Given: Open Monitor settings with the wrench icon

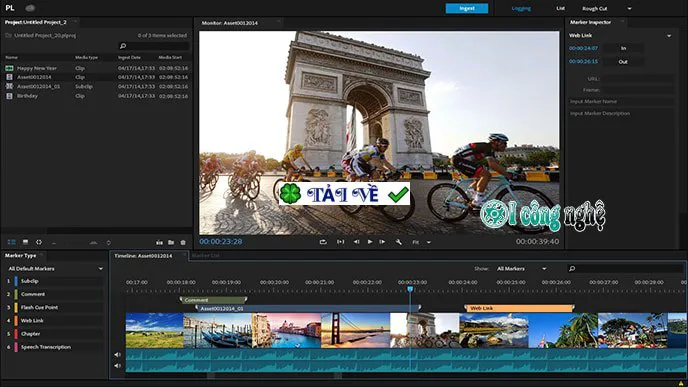Looking at the screenshot, I should tap(399, 242).
